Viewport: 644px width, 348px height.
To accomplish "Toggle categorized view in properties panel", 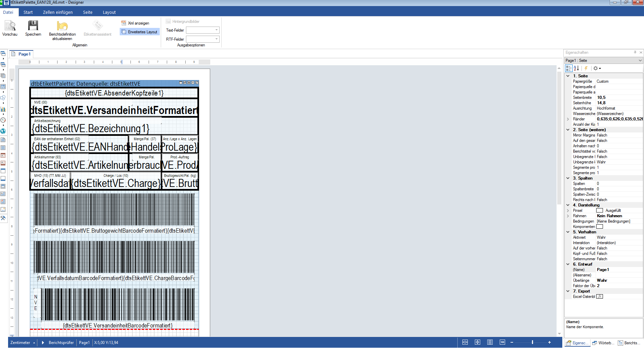I will pyautogui.click(x=568, y=68).
